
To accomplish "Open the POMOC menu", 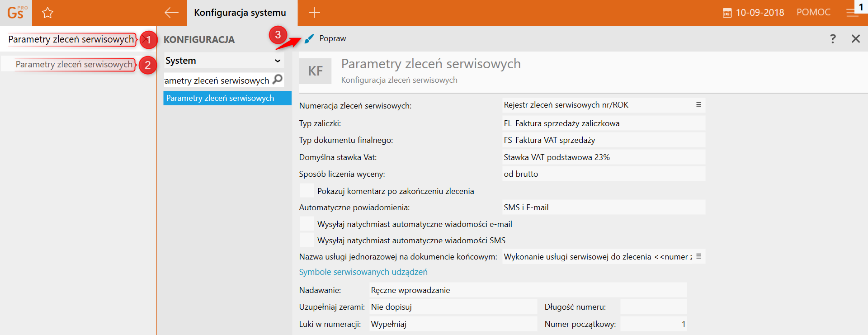I will [813, 13].
